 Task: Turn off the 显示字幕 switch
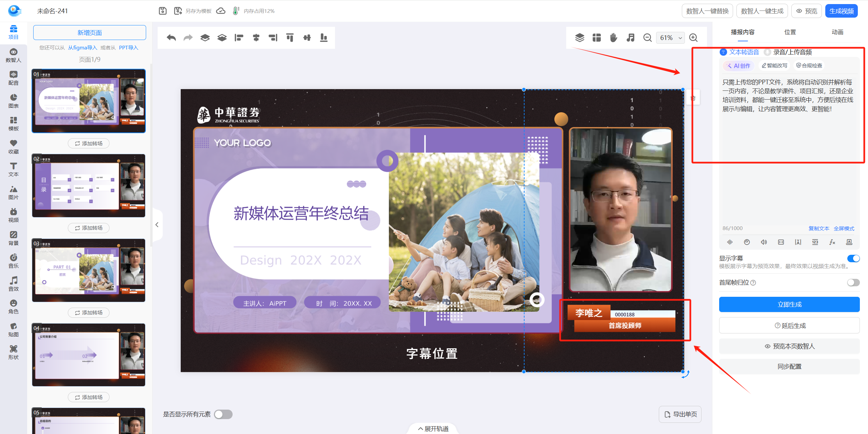pyautogui.click(x=853, y=259)
